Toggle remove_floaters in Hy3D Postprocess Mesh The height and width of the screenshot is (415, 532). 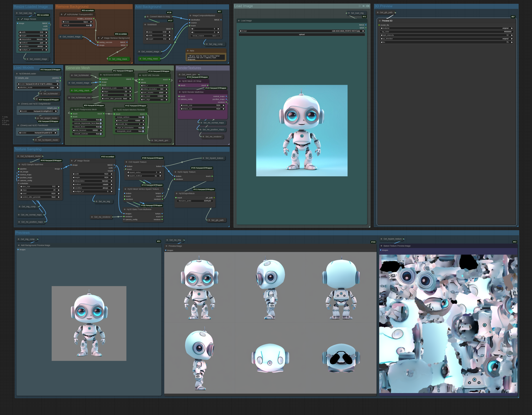click(x=101, y=120)
